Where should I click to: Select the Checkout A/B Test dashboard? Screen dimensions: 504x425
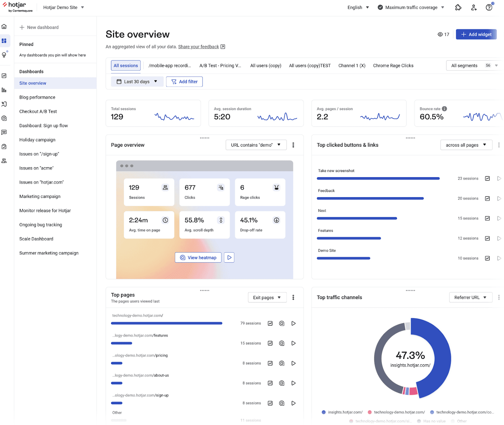pyautogui.click(x=38, y=111)
